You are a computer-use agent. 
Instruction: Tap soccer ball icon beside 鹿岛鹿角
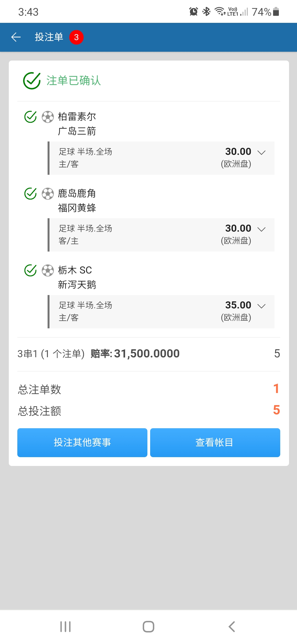[x=48, y=193]
